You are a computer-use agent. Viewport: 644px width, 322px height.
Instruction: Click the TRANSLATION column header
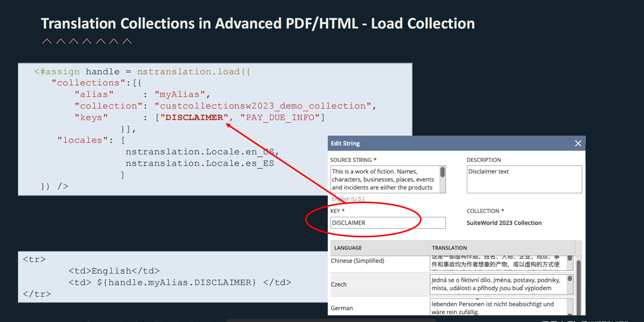pos(501,248)
